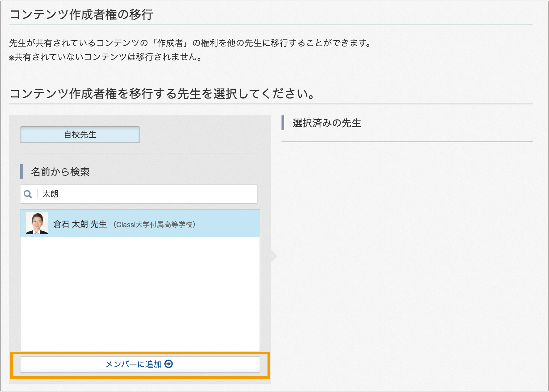The height and width of the screenshot is (392, 549).
Task: Click the description sentence about 「作成者」 rights
Action: pyautogui.click(x=190, y=43)
